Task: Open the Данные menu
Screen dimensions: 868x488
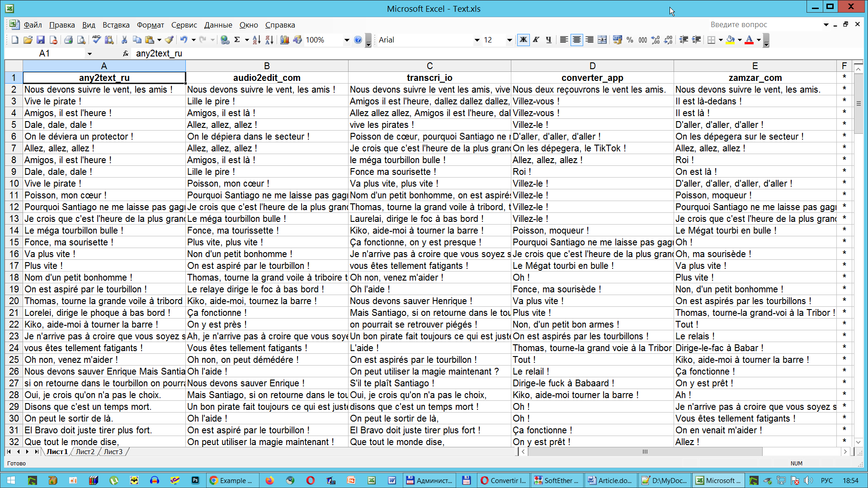Action: [x=218, y=25]
